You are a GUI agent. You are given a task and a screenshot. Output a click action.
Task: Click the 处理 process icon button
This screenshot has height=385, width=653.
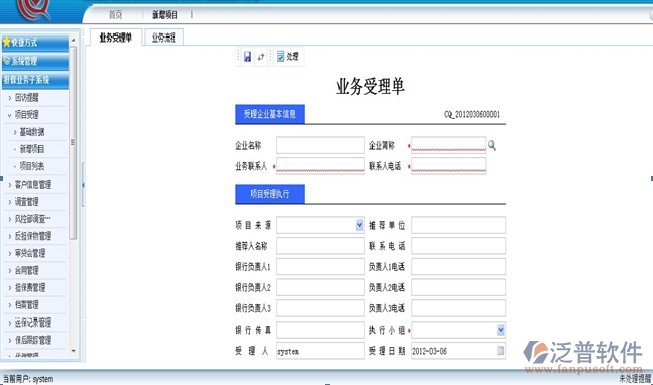click(288, 57)
